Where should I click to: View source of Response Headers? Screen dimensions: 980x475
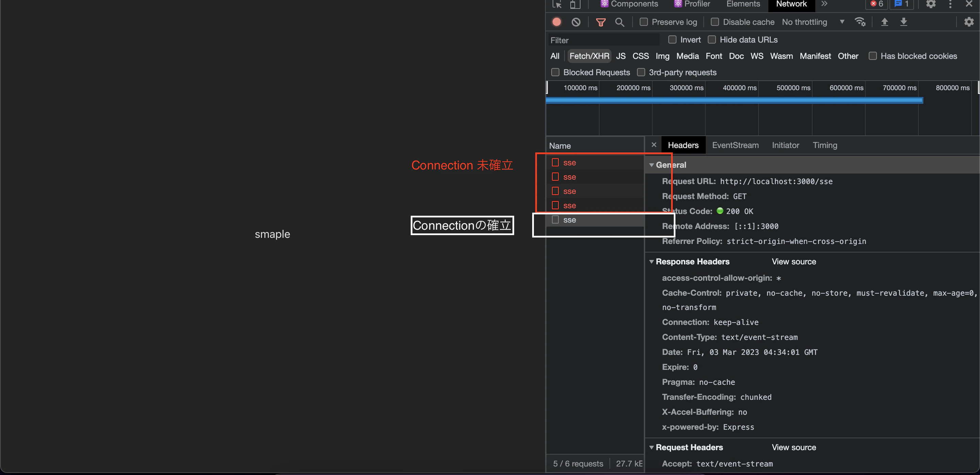coord(794,262)
